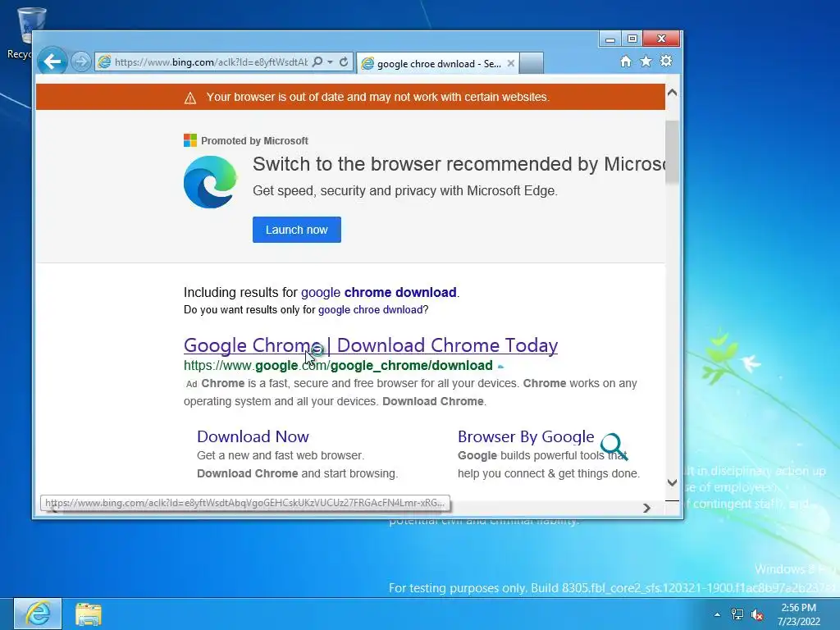Click the 'Promoted by Microsoft' label
Viewport: 840px width, 630px height.
[254, 141]
